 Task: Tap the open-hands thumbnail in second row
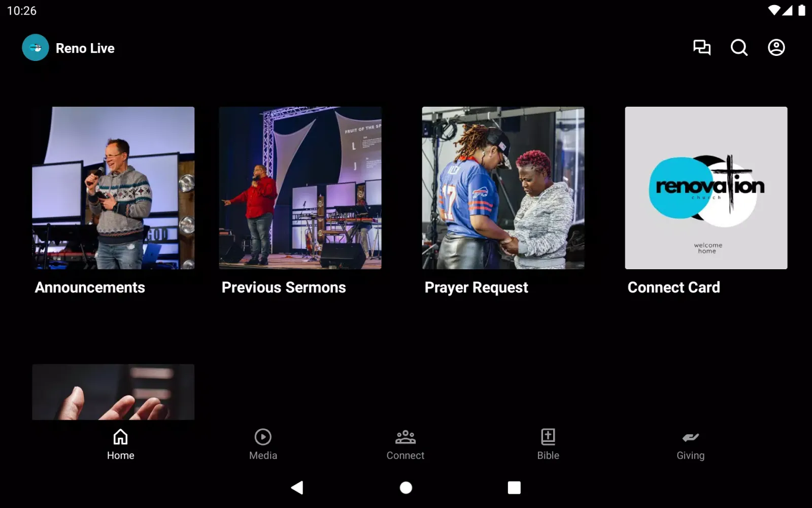(113, 392)
